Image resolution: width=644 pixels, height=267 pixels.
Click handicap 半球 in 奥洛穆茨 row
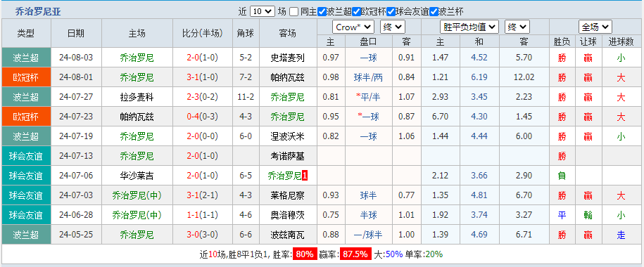coord(368,215)
